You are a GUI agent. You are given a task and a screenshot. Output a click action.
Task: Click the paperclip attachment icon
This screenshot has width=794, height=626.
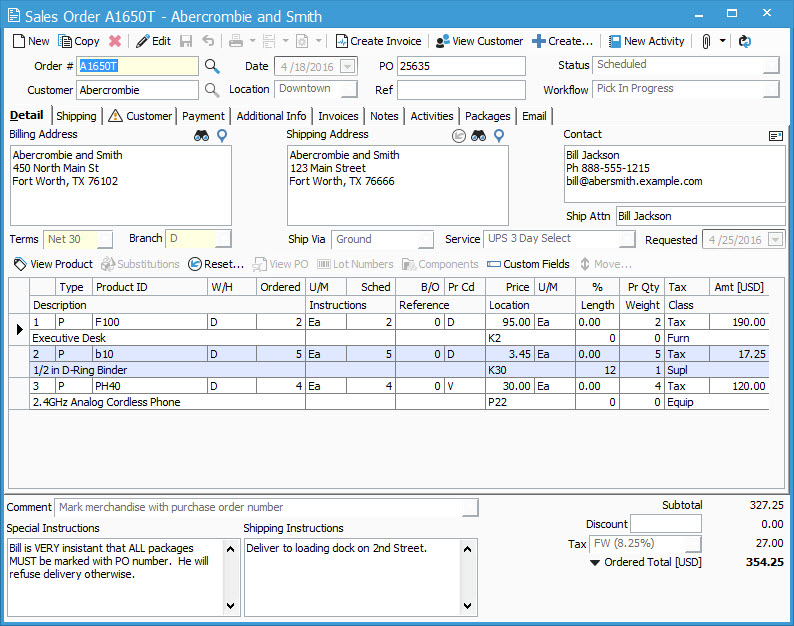click(705, 41)
